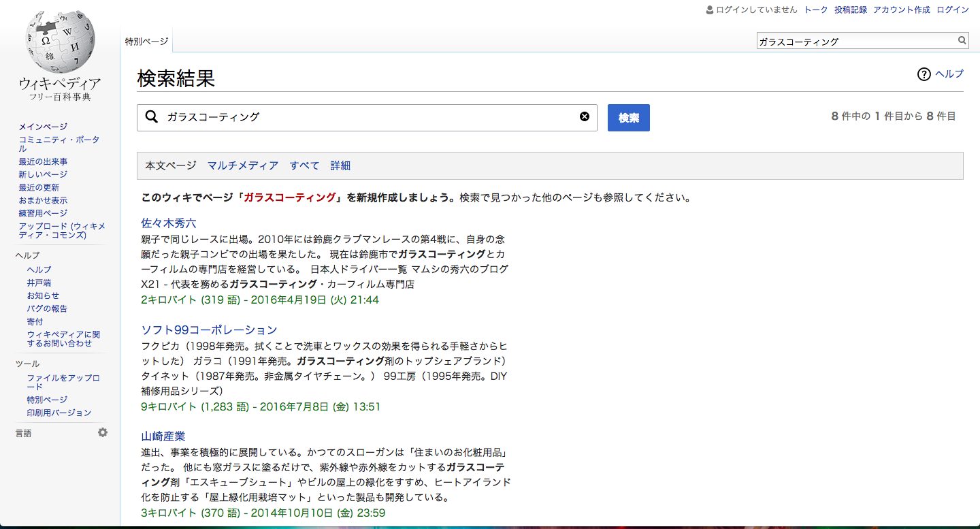Click the 検索 button
The image size is (980, 529).
click(x=629, y=118)
